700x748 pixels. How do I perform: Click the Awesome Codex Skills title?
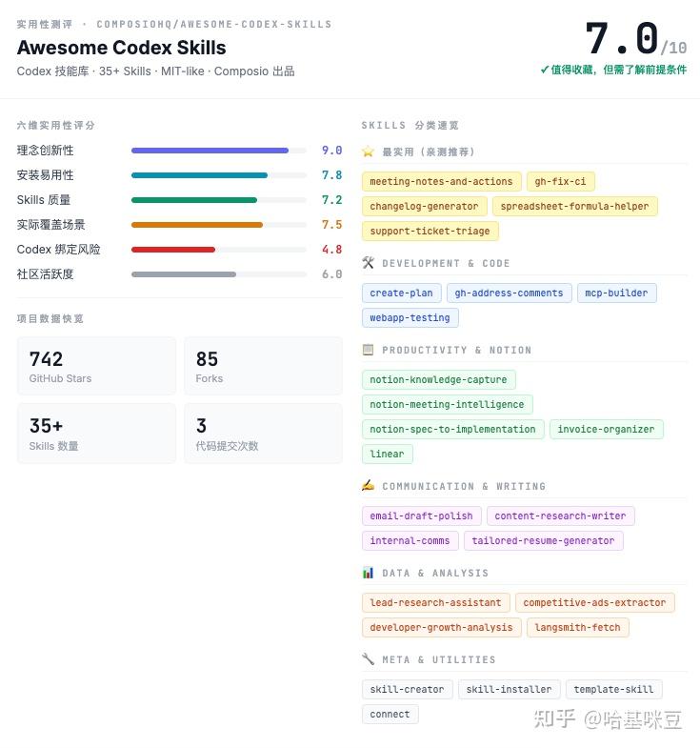tap(122, 48)
